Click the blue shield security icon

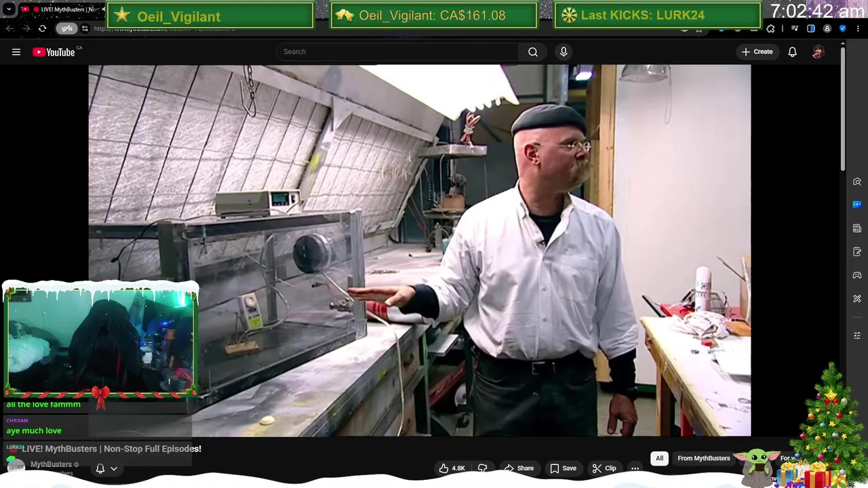pyautogui.click(x=843, y=28)
